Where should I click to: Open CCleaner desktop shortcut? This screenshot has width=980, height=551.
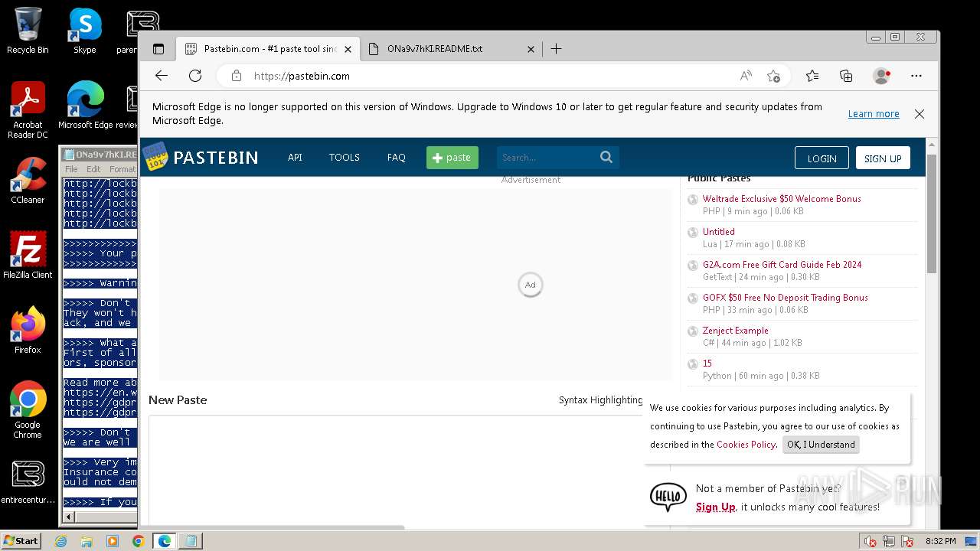coord(28,181)
